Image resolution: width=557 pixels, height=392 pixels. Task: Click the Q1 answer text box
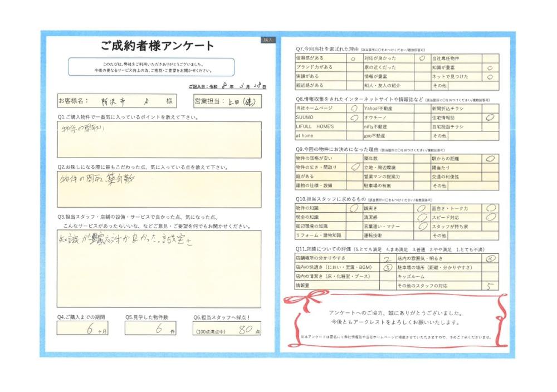(x=159, y=139)
